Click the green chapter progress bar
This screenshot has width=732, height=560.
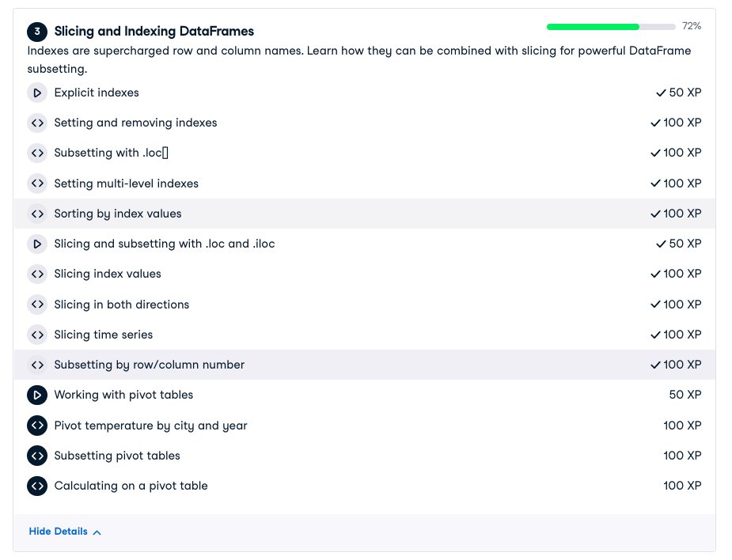click(x=611, y=27)
